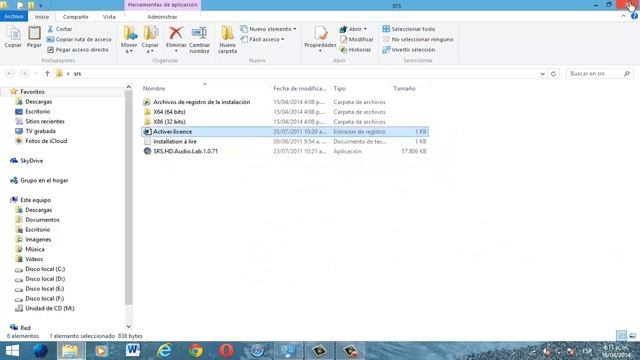Open the Mover a dropdown

coord(129,40)
